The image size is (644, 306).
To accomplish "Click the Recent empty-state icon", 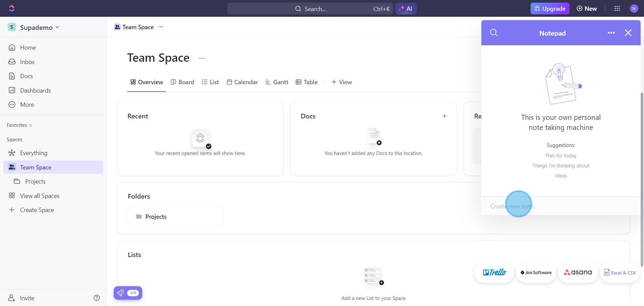I will [x=201, y=138].
